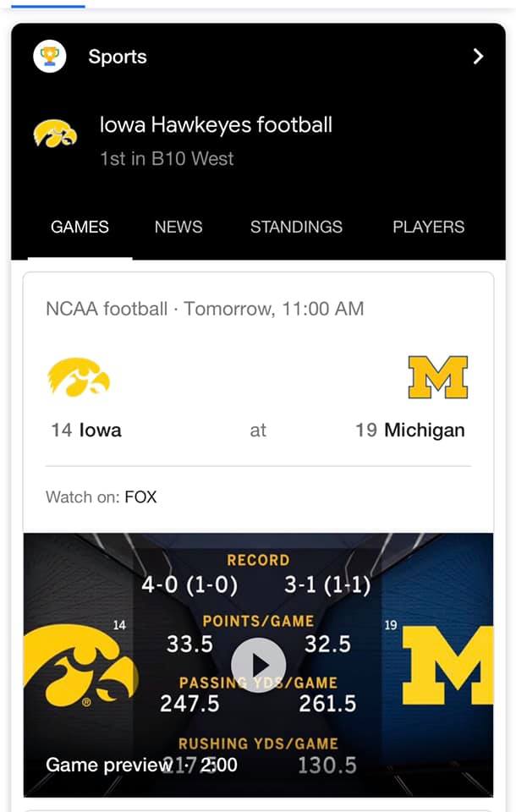516x812 pixels.
Task: Go to the PLAYERS tab
Action: pyautogui.click(x=428, y=227)
